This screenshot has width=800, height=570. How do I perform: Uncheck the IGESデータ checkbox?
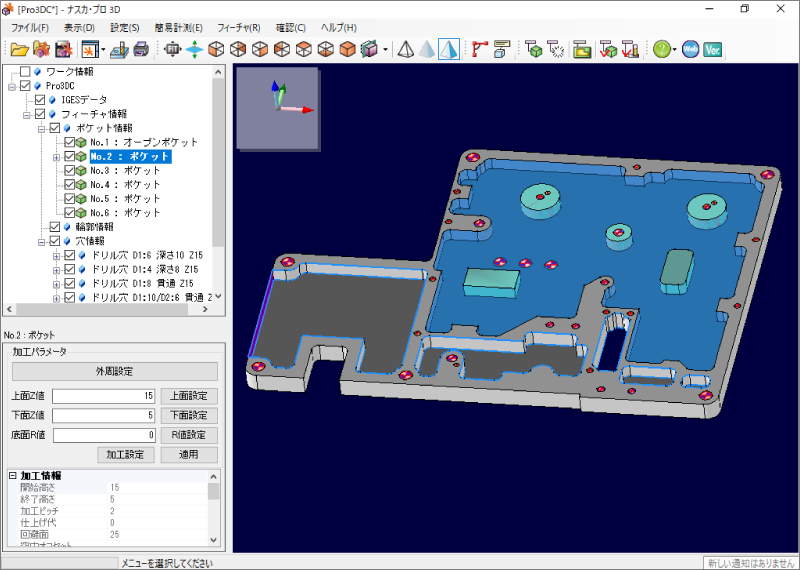(40, 100)
